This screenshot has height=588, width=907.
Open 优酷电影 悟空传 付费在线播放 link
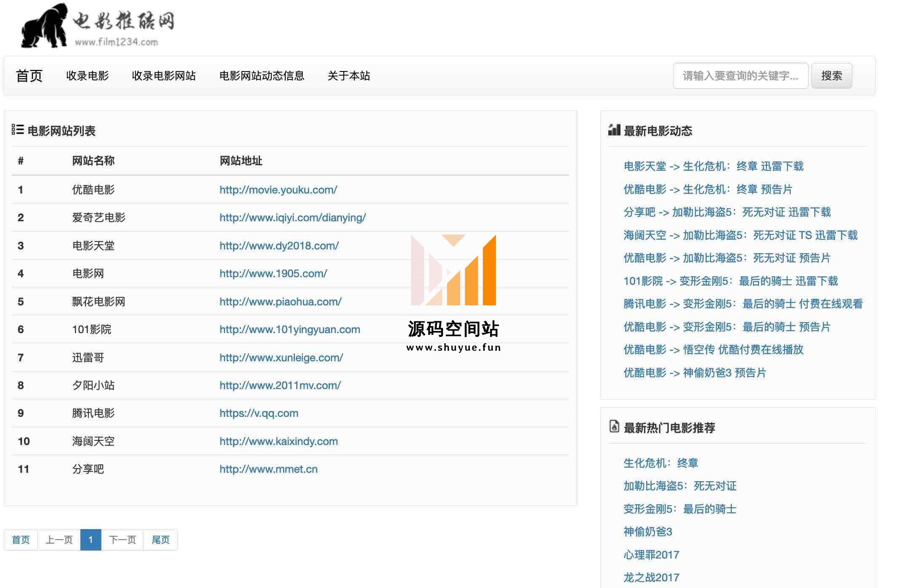pos(713,350)
